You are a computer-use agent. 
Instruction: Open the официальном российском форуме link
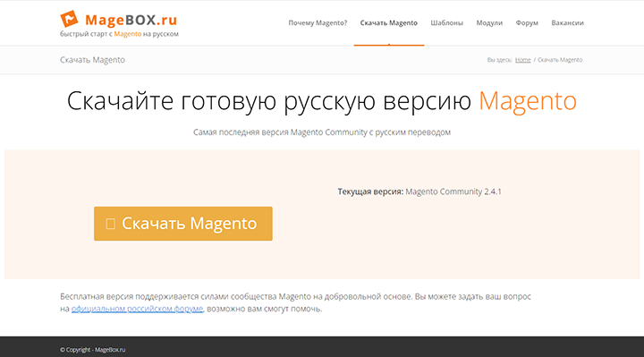(x=137, y=309)
